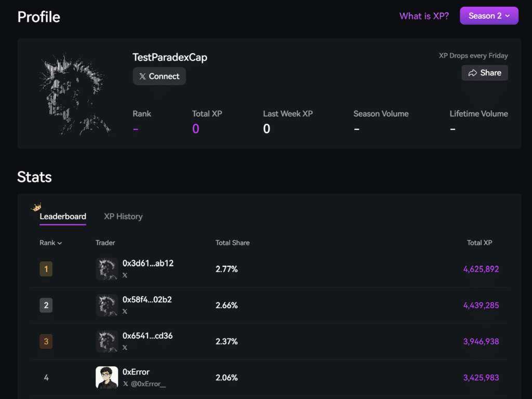Open the Season 2 dropdown
This screenshot has width=532, height=399.
coord(489,16)
